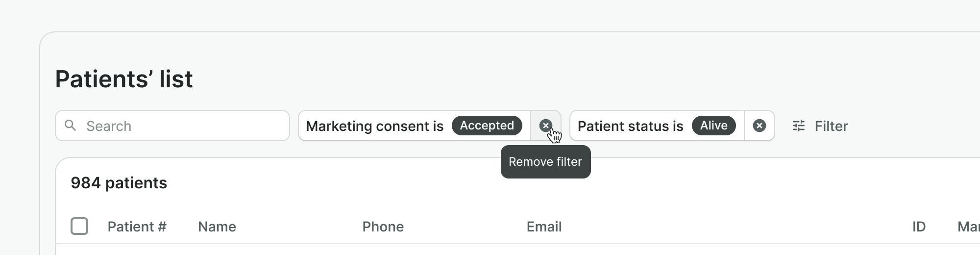
Task: Click the Remove filter tooltip
Action: coord(545,162)
